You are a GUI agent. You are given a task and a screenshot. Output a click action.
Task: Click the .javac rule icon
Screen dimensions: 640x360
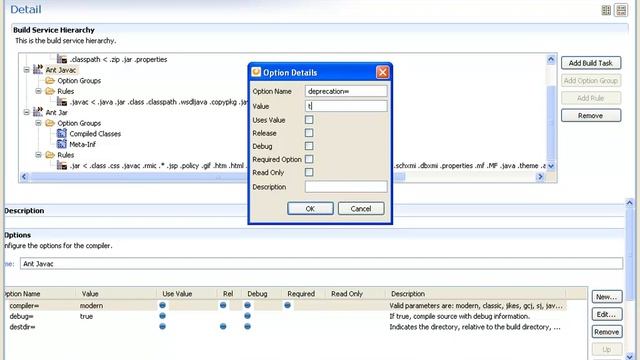pos(62,102)
